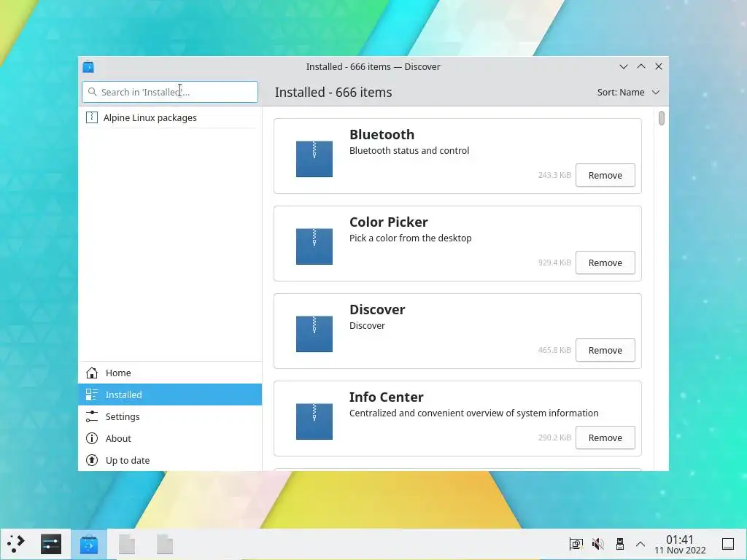
Task: Select Alpine Linux packages source
Action: [170, 117]
